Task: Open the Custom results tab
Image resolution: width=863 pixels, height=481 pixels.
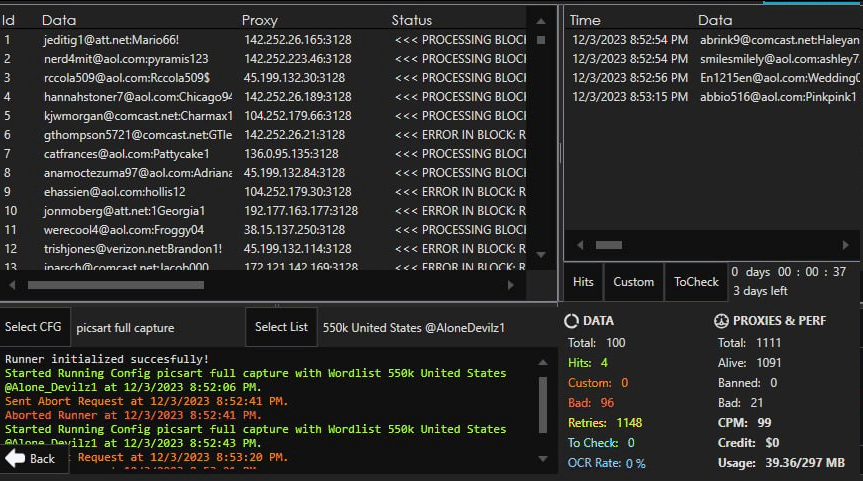Action: click(633, 282)
